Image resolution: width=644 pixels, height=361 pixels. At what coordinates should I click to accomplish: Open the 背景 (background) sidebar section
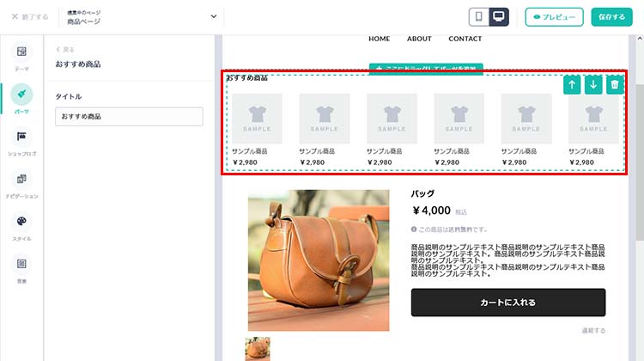click(21, 269)
